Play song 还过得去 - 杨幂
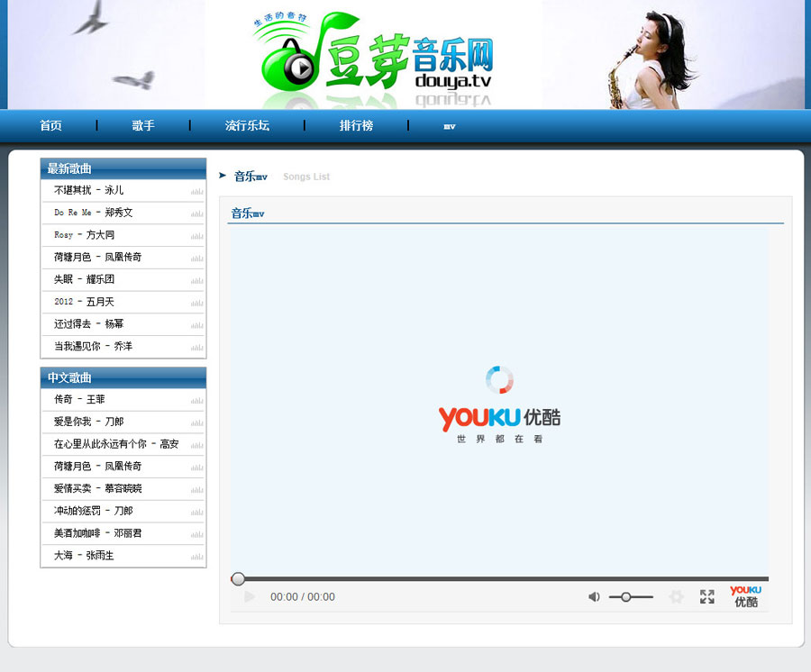The height and width of the screenshot is (672, 811). pos(89,323)
